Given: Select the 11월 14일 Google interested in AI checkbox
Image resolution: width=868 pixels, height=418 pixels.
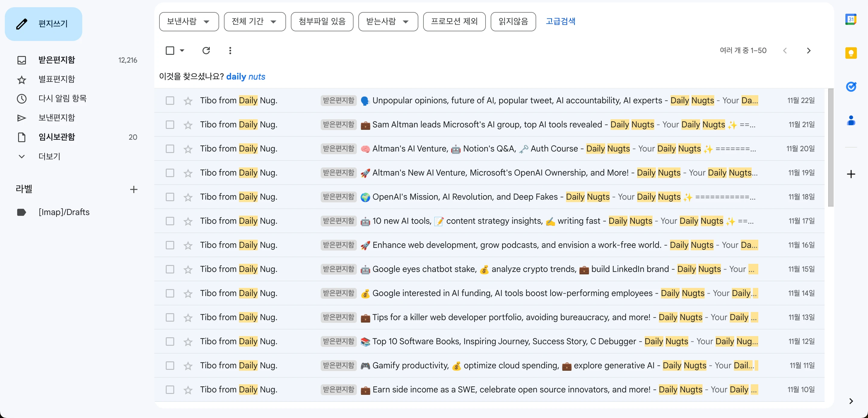Looking at the screenshot, I should pos(170,293).
